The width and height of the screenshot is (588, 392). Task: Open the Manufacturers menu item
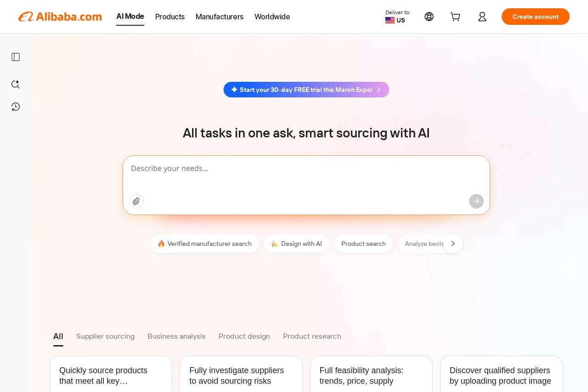coord(219,17)
